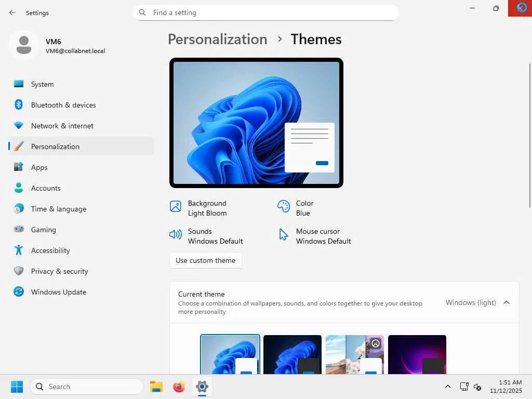Click the Personalization paintbrush icon

tap(19, 146)
